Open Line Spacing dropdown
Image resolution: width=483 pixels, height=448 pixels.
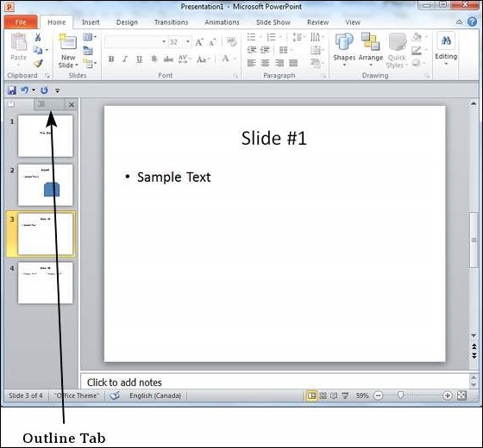[x=298, y=37]
